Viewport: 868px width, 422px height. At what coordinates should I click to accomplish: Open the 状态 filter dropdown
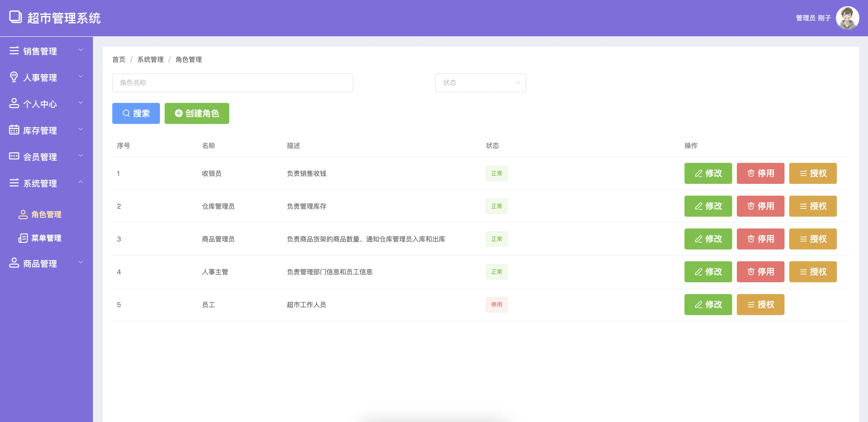point(480,83)
